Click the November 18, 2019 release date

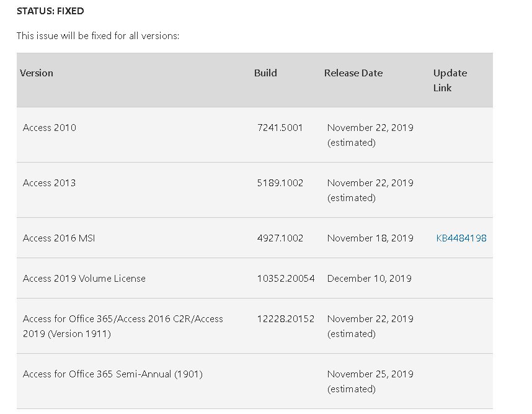coord(370,238)
